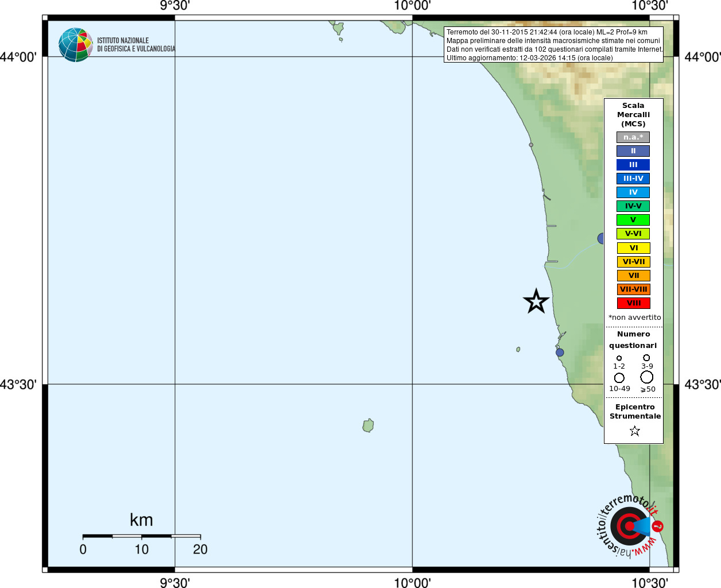Viewport: 721px width, 588px height.
Task: Click the '10' mark on scale bar
Action: click(141, 550)
